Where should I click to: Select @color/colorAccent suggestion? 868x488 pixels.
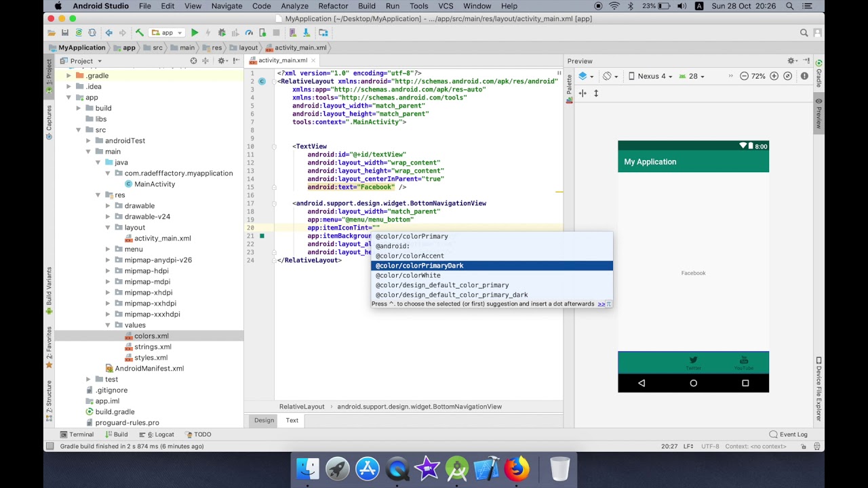(492, 256)
